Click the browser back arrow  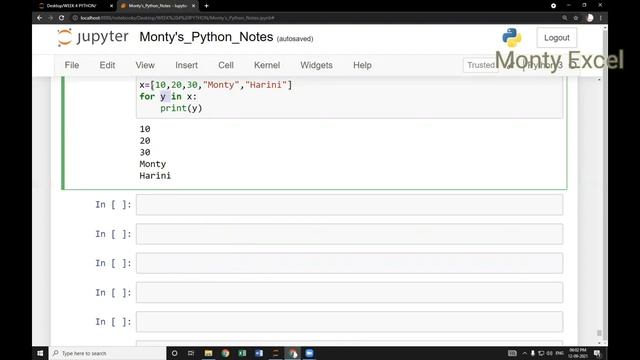[x=39, y=18]
